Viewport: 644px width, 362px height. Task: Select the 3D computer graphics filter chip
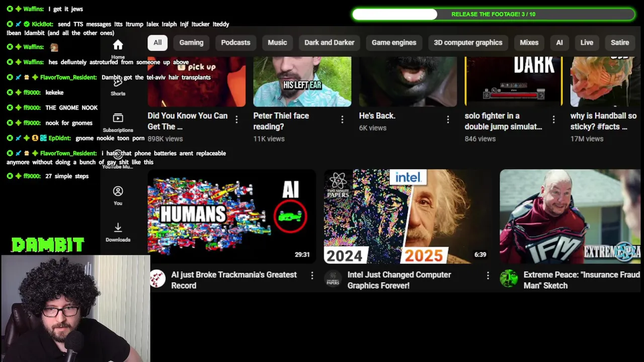[x=468, y=43]
